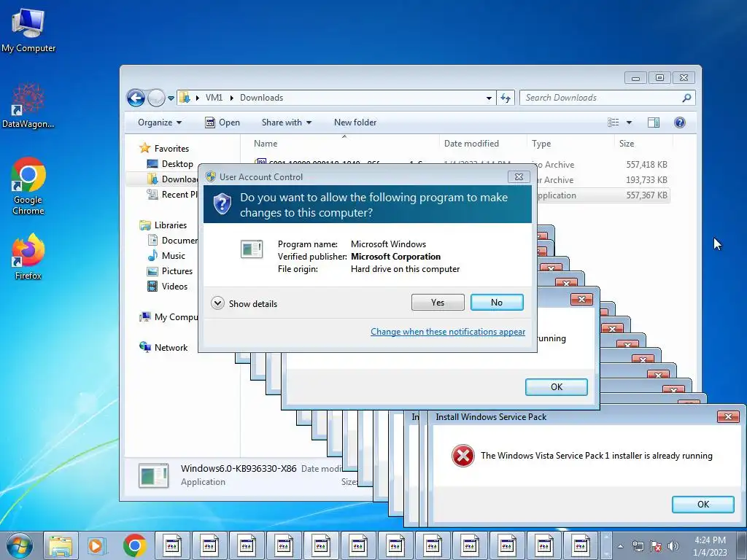The image size is (747, 560).
Task: Click the volume speaker icon in the tray
Action: (673, 546)
